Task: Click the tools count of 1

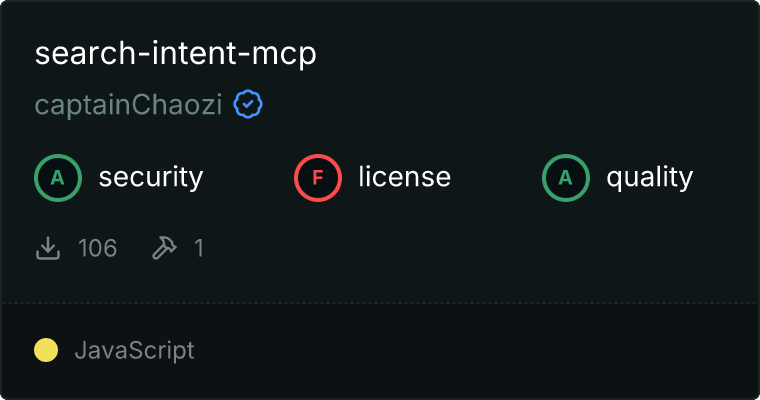Action: coord(199,248)
